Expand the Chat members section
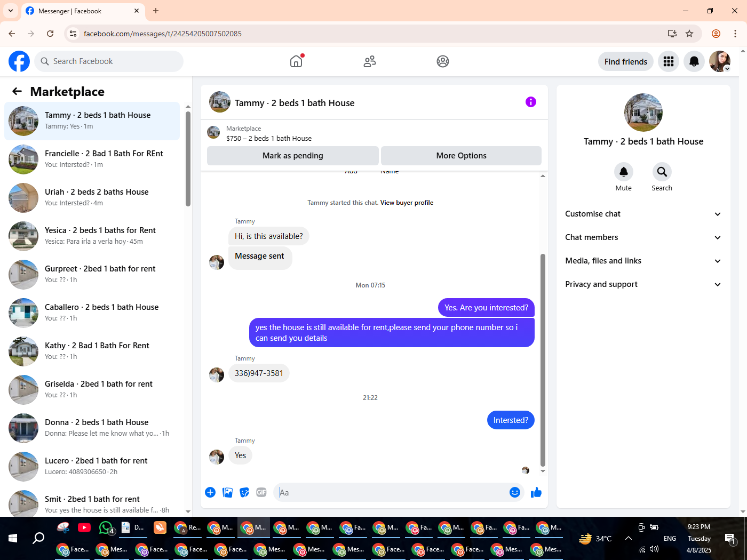This screenshot has width=747, height=560. pyautogui.click(x=643, y=237)
